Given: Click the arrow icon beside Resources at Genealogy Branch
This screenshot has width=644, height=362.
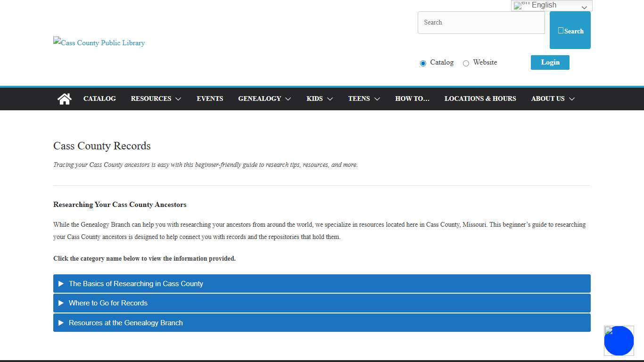Looking at the screenshot, I should pos(61,322).
